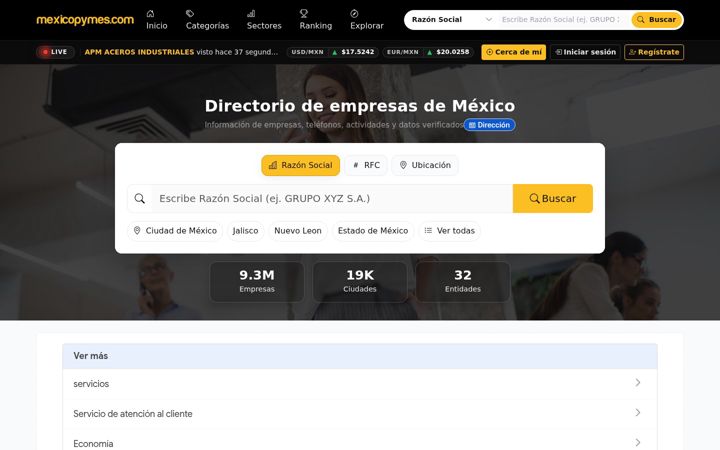Screen dimensions: 720x450
Task: Click the pin icon on Ubicación tab
Action: point(403,165)
